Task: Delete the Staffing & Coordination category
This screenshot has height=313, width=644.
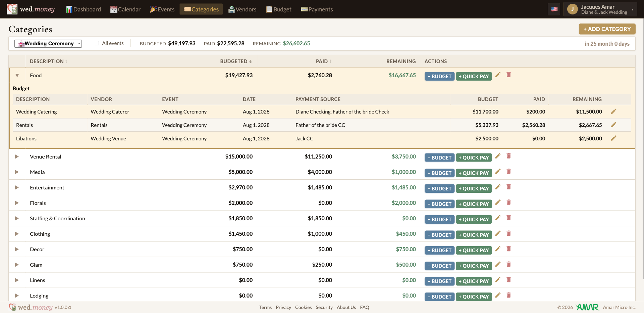Action: pos(508,218)
